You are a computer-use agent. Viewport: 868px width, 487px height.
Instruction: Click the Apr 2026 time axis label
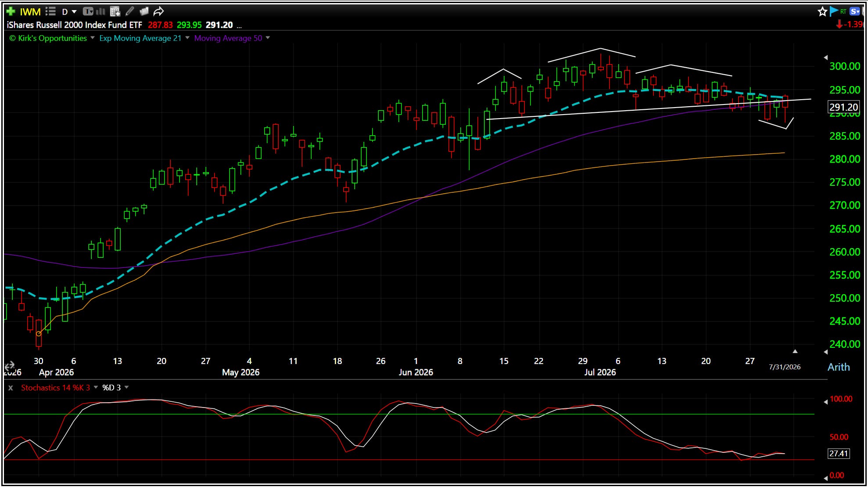point(56,372)
